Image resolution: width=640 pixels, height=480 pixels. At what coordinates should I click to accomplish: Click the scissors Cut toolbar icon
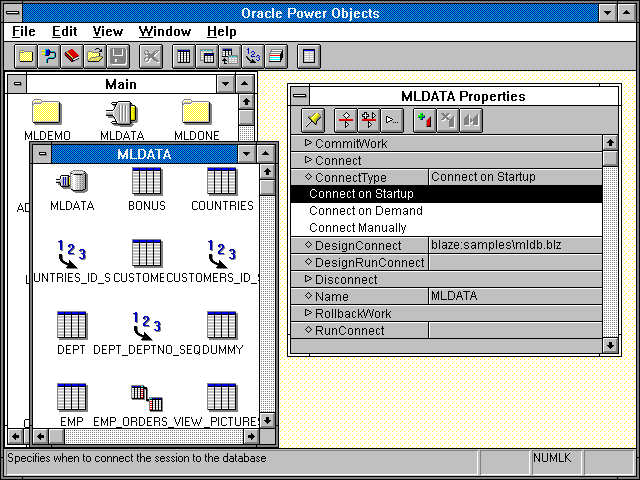point(151,57)
